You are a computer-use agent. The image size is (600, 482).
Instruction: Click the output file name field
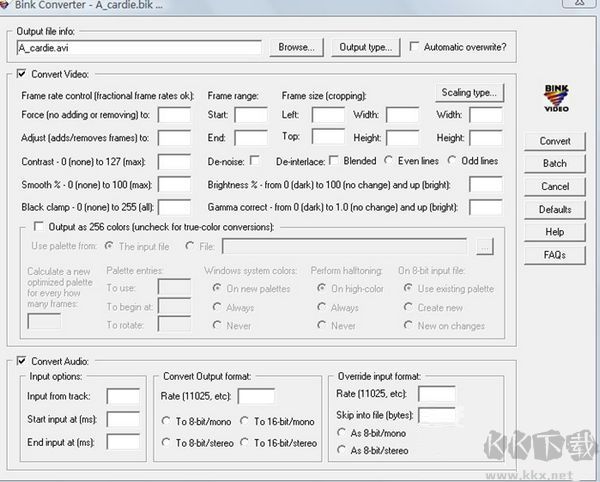pos(139,47)
